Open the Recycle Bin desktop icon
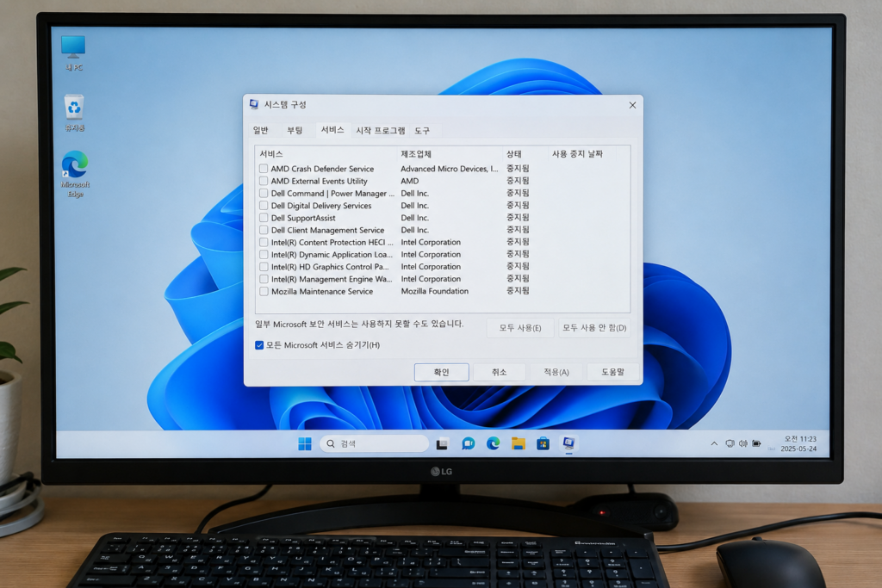 [74, 113]
